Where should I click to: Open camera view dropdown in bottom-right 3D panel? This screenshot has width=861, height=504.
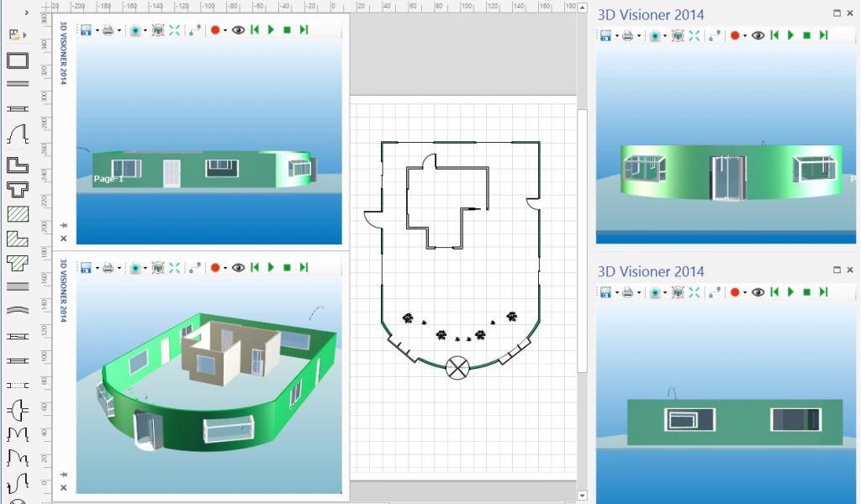tap(664, 292)
